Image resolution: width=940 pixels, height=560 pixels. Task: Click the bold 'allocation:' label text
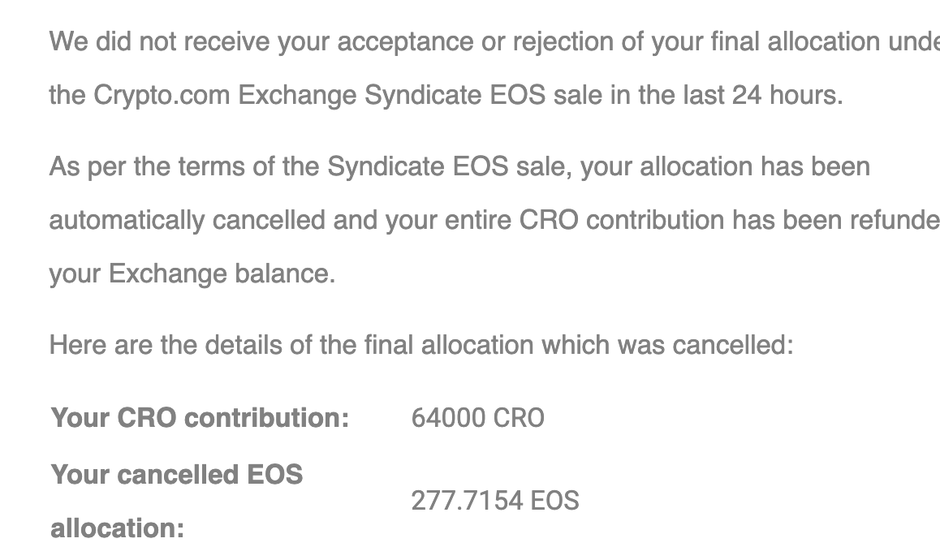coord(118,529)
